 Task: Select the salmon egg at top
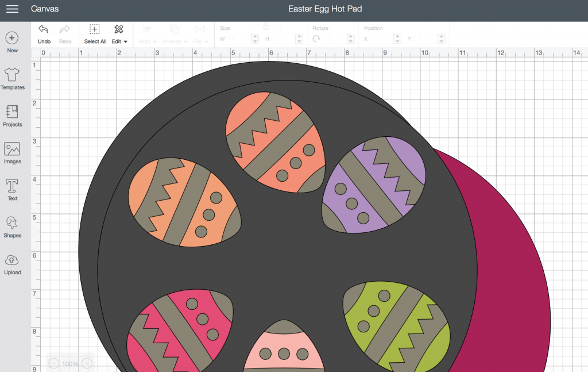tap(275, 142)
